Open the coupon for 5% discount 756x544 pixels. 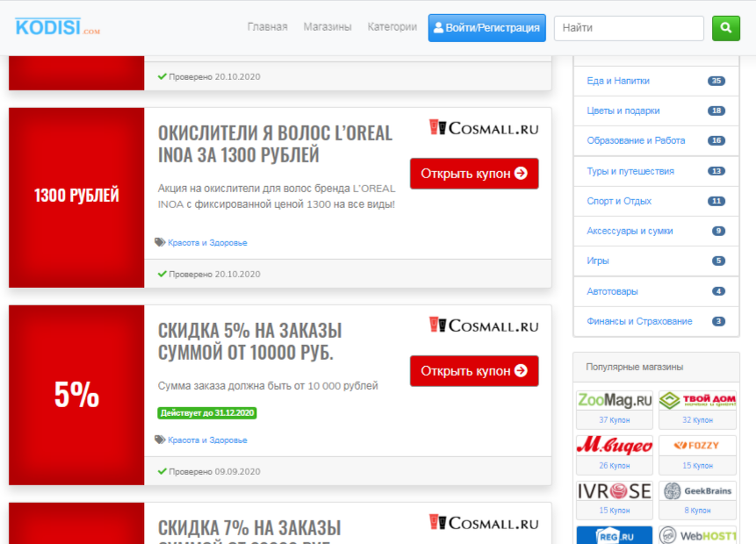[x=474, y=371]
